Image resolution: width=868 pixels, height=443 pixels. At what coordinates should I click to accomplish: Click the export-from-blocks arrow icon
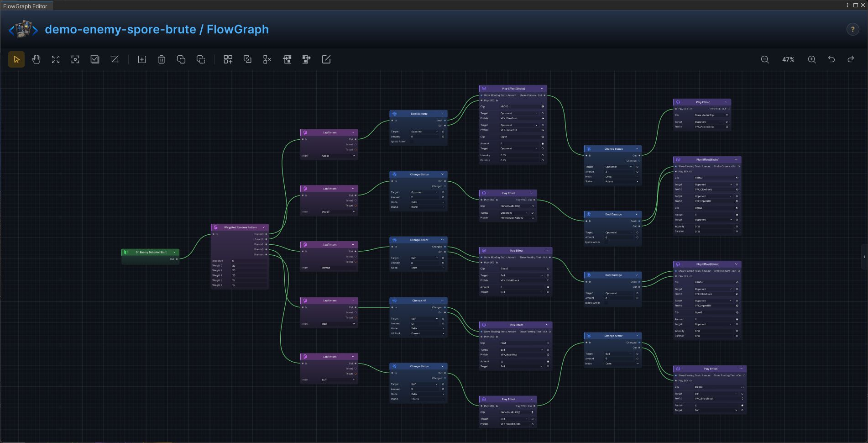click(307, 59)
